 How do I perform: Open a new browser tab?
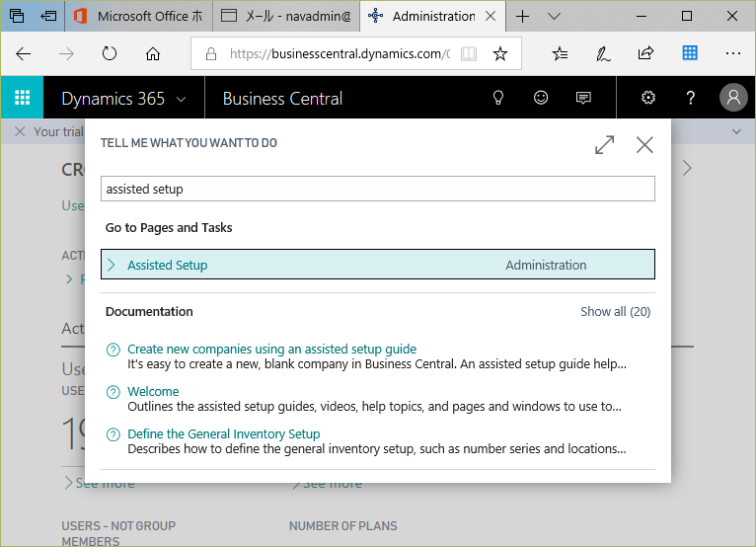point(522,17)
